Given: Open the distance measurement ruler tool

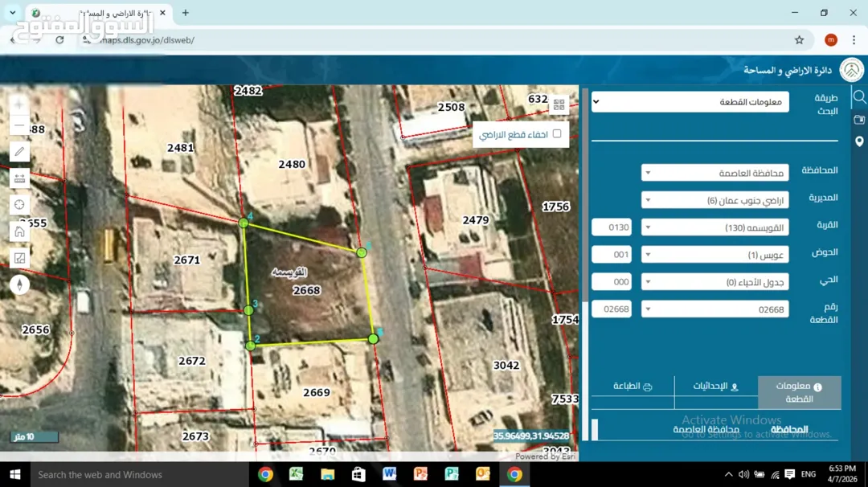Looking at the screenshot, I should pyautogui.click(x=19, y=178).
